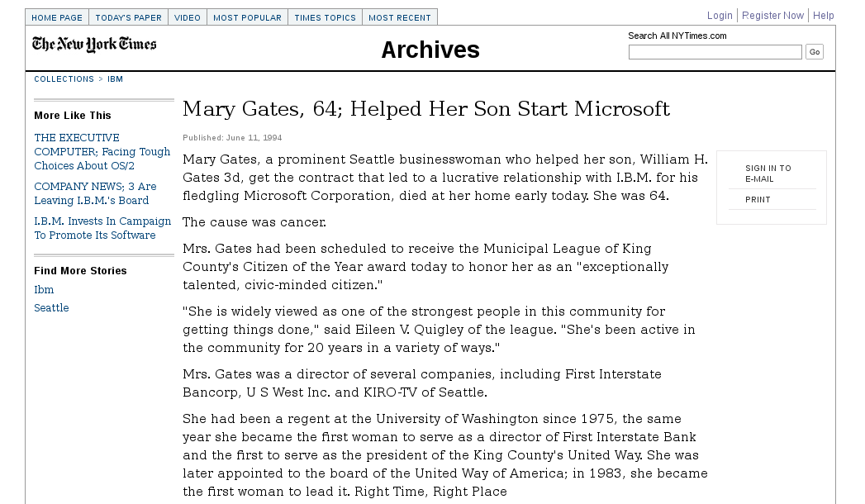The width and height of the screenshot is (865, 504).
Task: Read the Company News I.B.M. Board story
Action: (x=95, y=193)
